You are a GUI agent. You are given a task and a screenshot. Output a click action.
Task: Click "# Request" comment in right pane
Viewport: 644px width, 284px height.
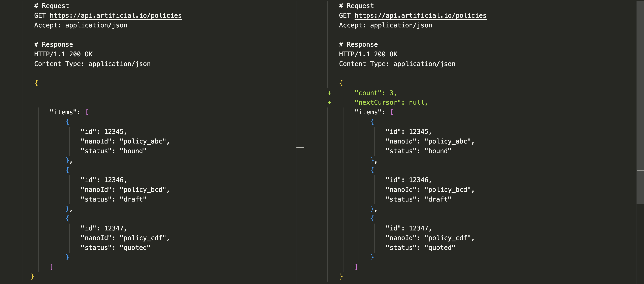pos(357,6)
